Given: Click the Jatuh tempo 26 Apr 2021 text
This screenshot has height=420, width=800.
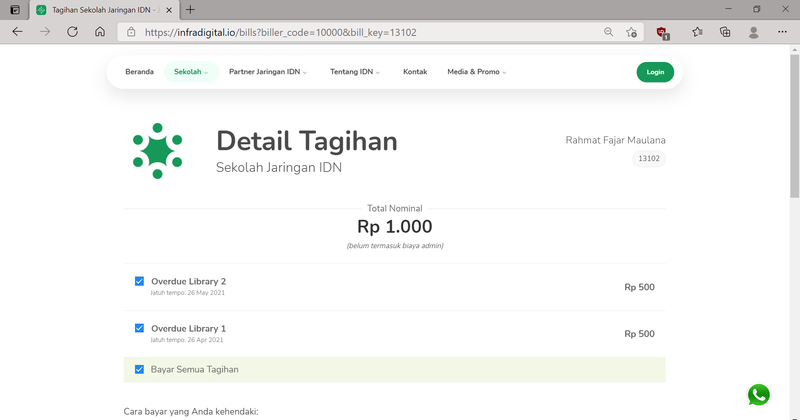Looking at the screenshot, I should point(187,340).
